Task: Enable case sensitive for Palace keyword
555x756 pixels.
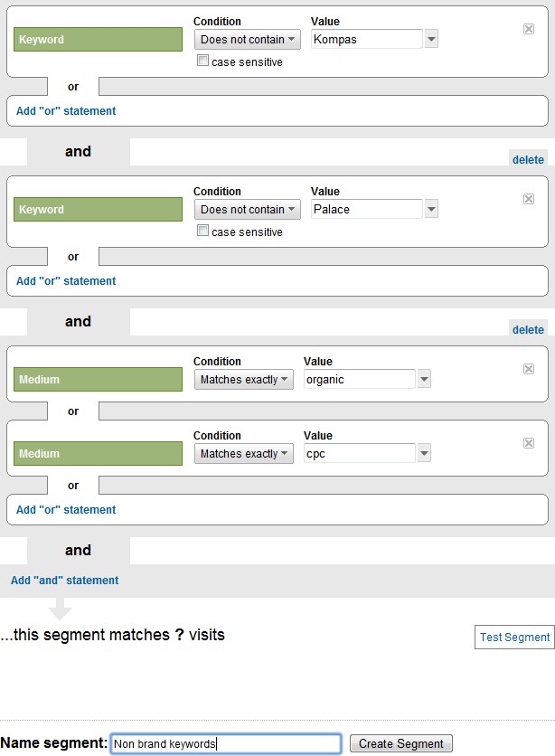Action: pyautogui.click(x=203, y=232)
